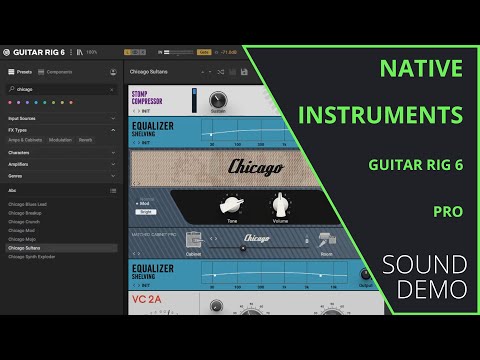Toggle the preset list view icon
The height and width of the screenshot is (360, 480).
(x=113, y=191)
